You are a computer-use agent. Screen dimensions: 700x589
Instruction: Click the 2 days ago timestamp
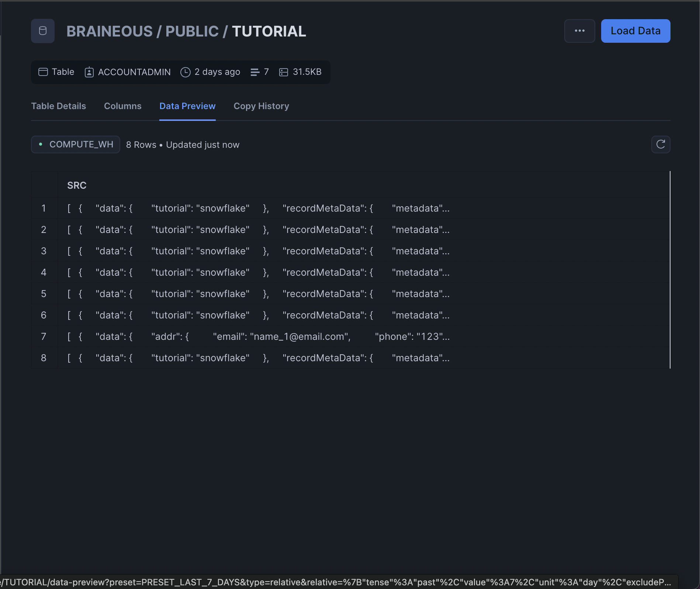click(x=217, y=72)
